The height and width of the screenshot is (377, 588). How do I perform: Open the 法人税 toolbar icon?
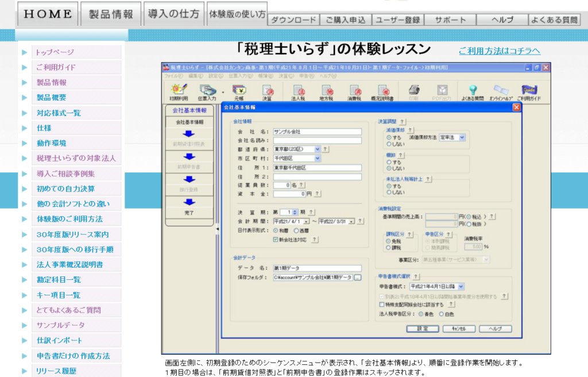(298, 93)
